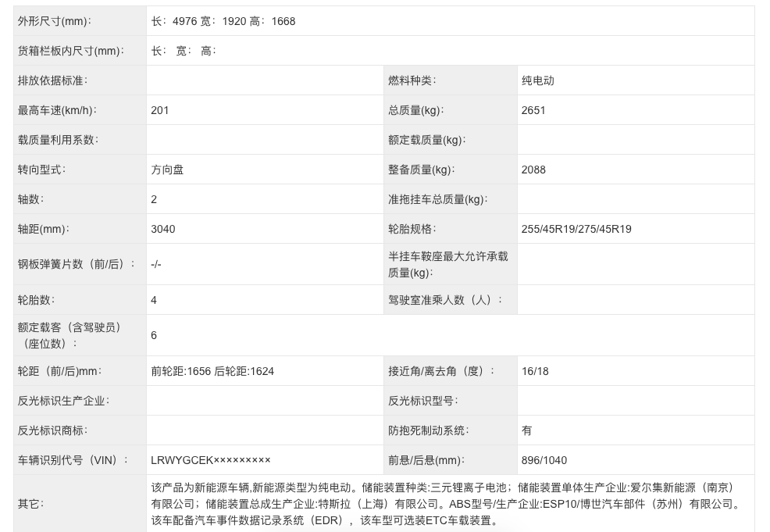The image size is (770, 532).
Task: Click the 总质量 value 2651
Action: coord(533,110)
